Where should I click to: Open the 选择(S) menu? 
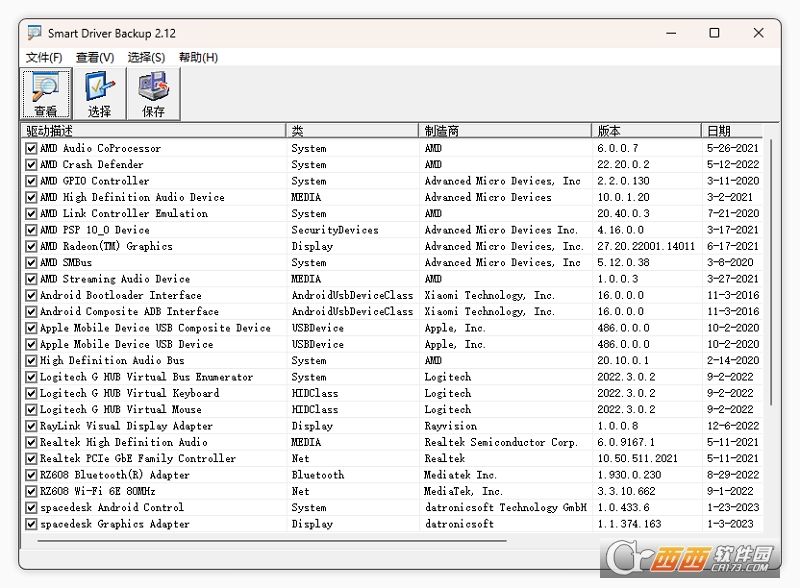tap(146, 57)
